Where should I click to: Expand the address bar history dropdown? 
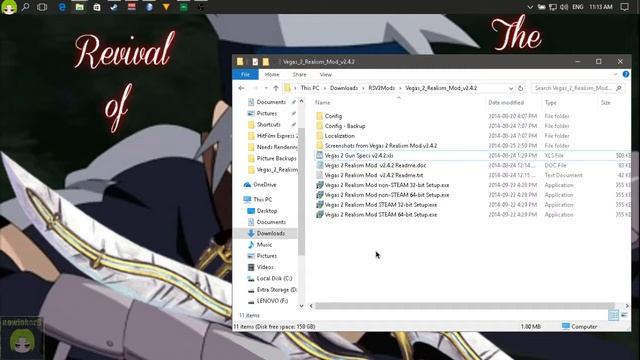[511, 88]
